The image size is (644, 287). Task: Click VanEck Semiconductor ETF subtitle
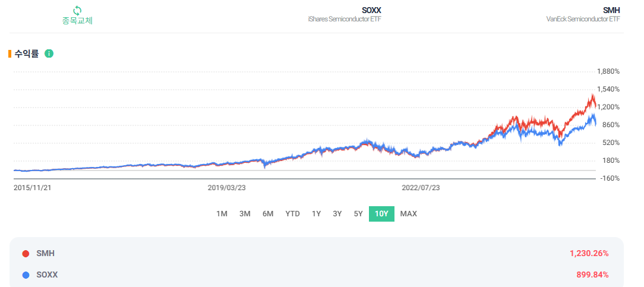[x=583, y=19]
